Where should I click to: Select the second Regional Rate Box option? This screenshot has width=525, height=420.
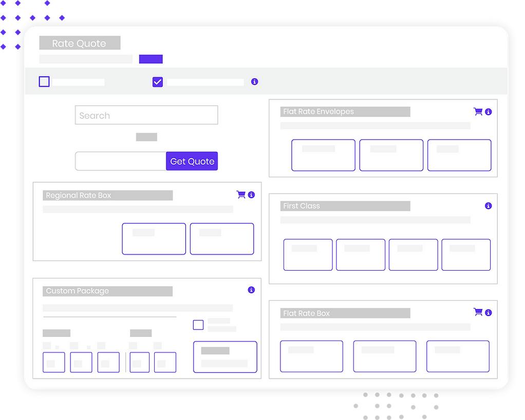click(222, 239)
